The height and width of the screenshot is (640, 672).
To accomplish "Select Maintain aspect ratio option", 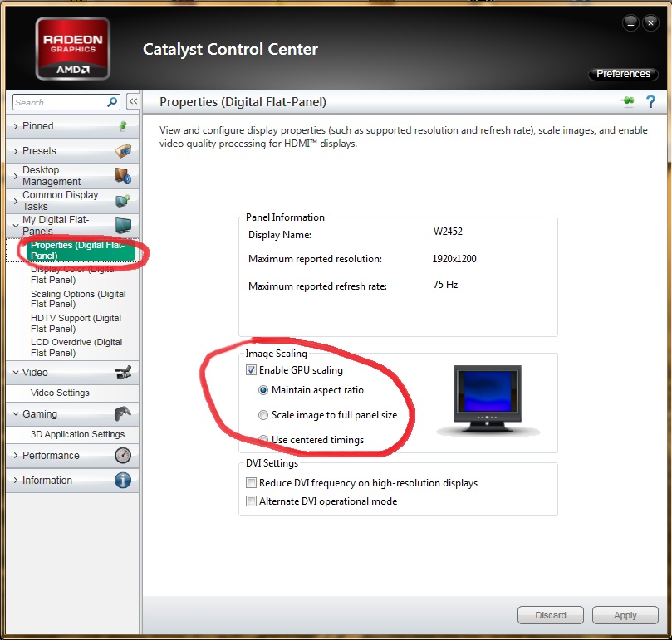I will click(263, 390).
